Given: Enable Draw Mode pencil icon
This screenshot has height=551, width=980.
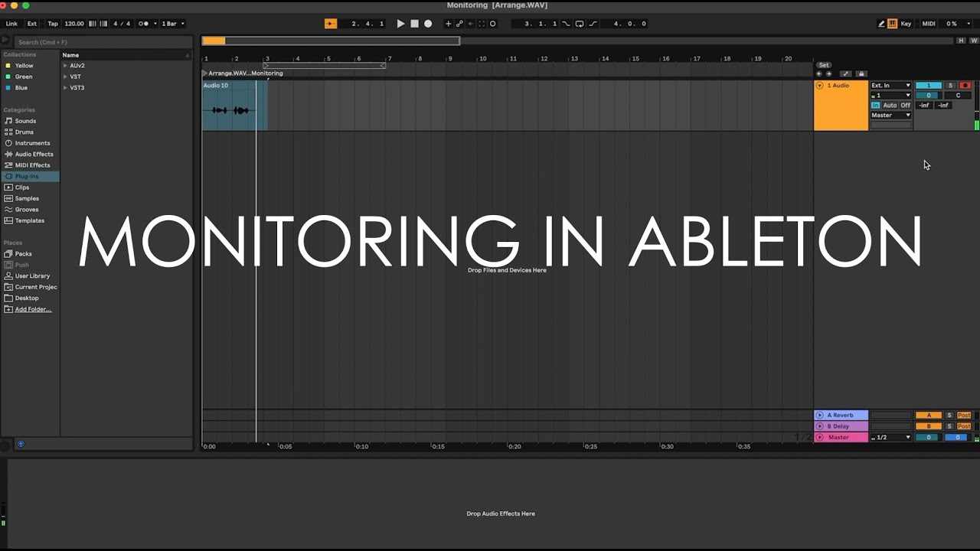Looking at the screenshot, I should pyautogui.click(x=881, y=24).
